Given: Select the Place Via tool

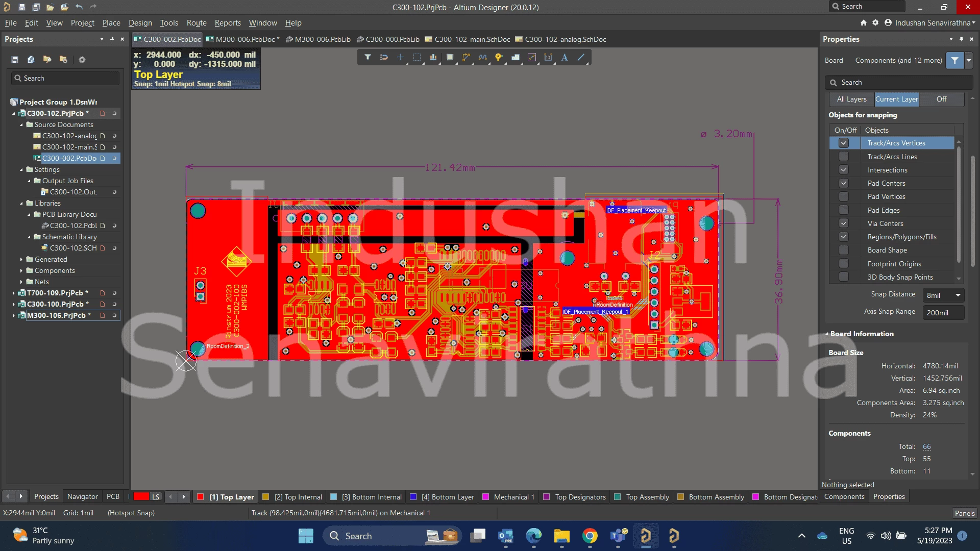Looking at the screenshot, I should [x=499, y=57].
